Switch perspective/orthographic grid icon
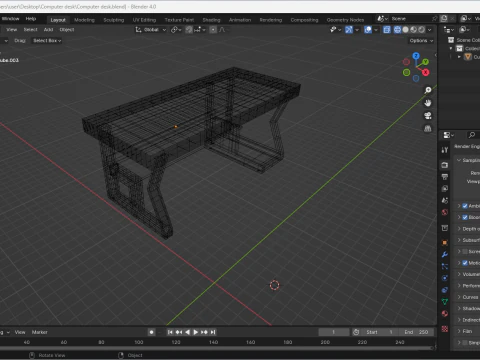Image resolution: width=480 pixels, height=360 pixels. coord(428,128)
